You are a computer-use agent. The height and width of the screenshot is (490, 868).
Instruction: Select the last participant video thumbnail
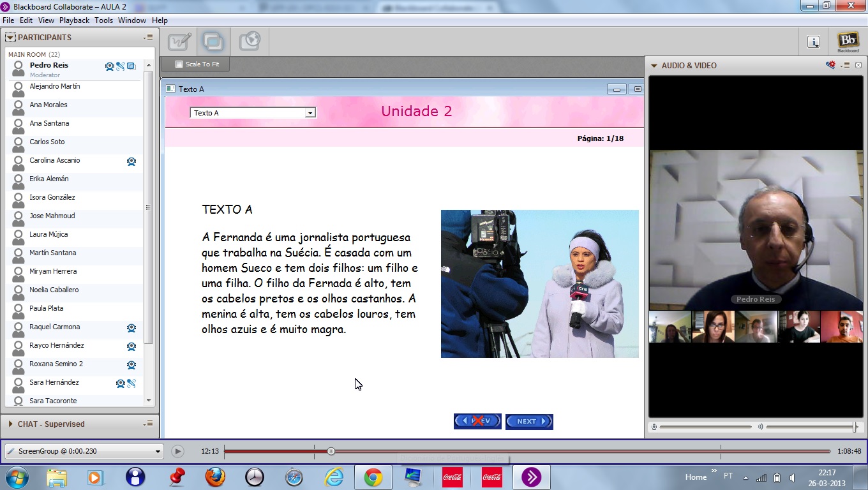tap(841, 327)
